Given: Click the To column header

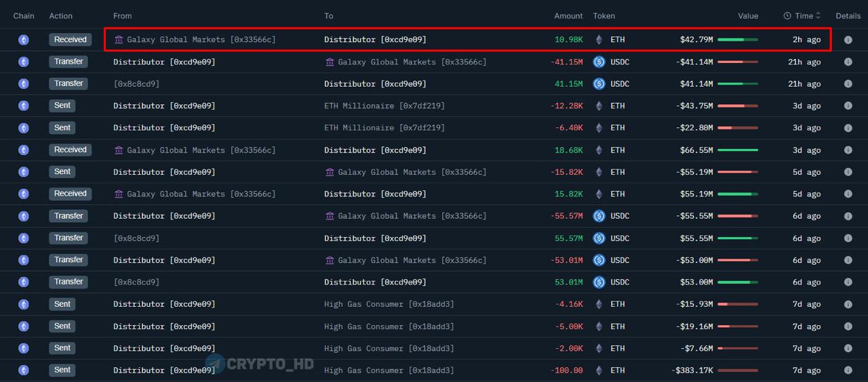Looking at the screenshot, I should pos(329,16).
